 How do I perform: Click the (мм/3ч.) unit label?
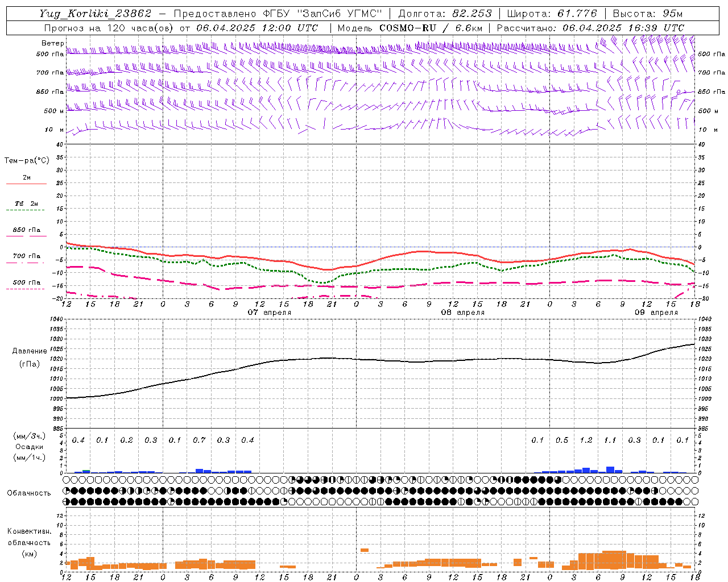pos(29,436)
